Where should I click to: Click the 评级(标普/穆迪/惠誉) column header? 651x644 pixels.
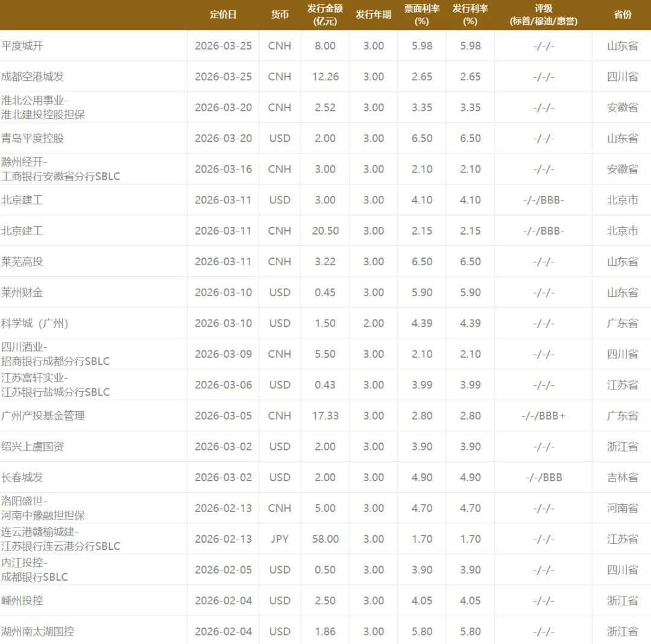click(543, 14)
